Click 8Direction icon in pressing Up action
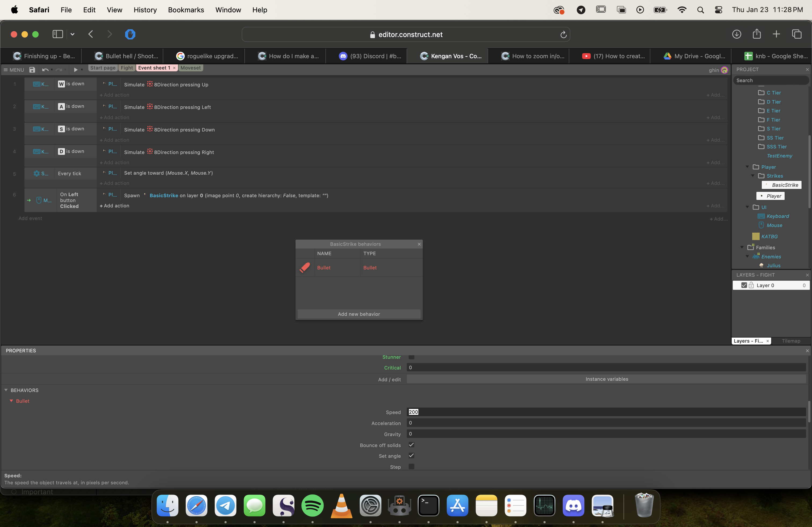Viewport: 812px width, 527px height. pos(150,84)
